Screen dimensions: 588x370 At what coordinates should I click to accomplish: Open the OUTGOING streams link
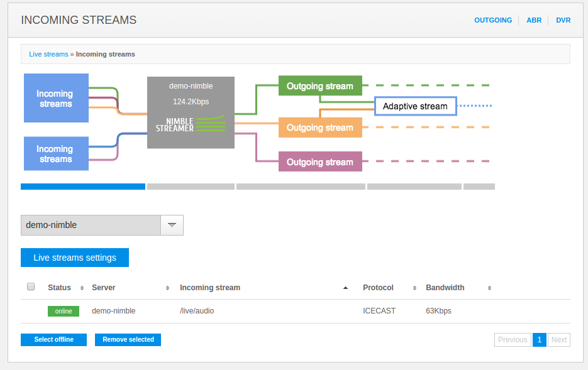point(493,20)
